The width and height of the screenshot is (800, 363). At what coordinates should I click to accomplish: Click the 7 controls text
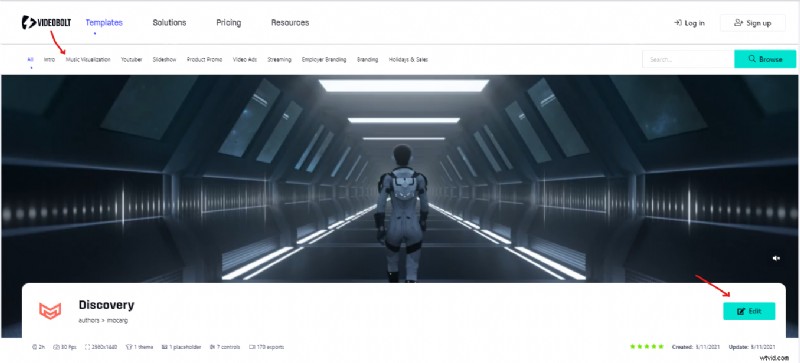[228, 347]
